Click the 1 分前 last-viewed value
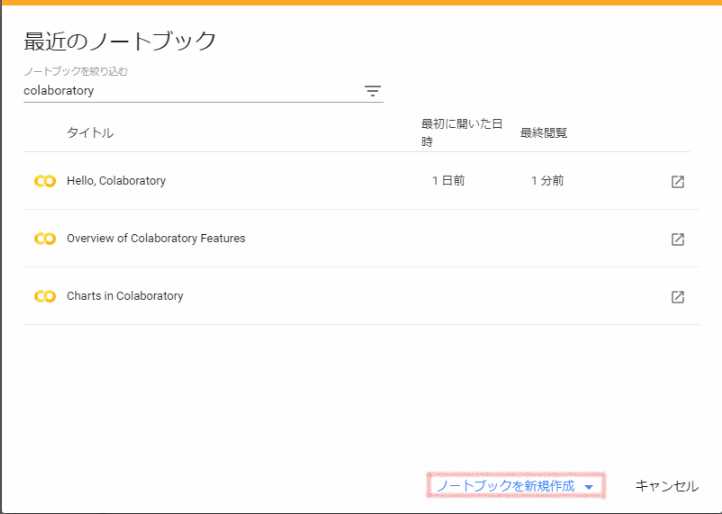Screen dimensions: 722x514 click(x=547, y=181)
